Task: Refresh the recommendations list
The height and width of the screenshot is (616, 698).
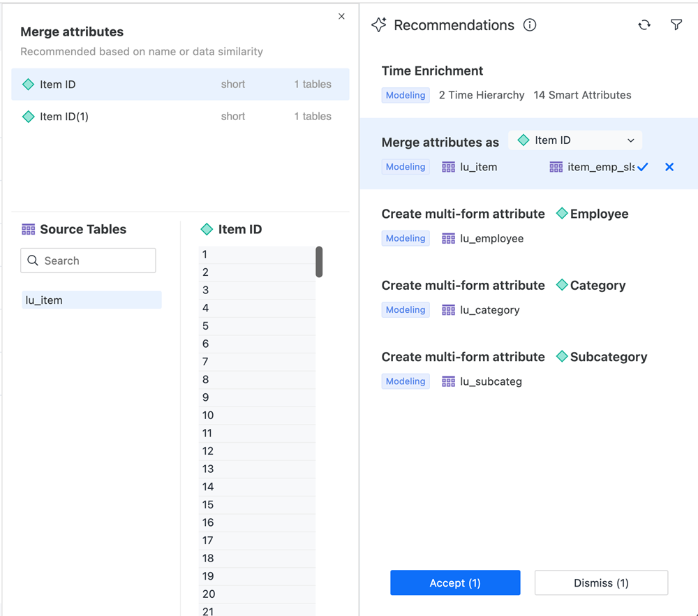Action: click(x=644, y=25)
